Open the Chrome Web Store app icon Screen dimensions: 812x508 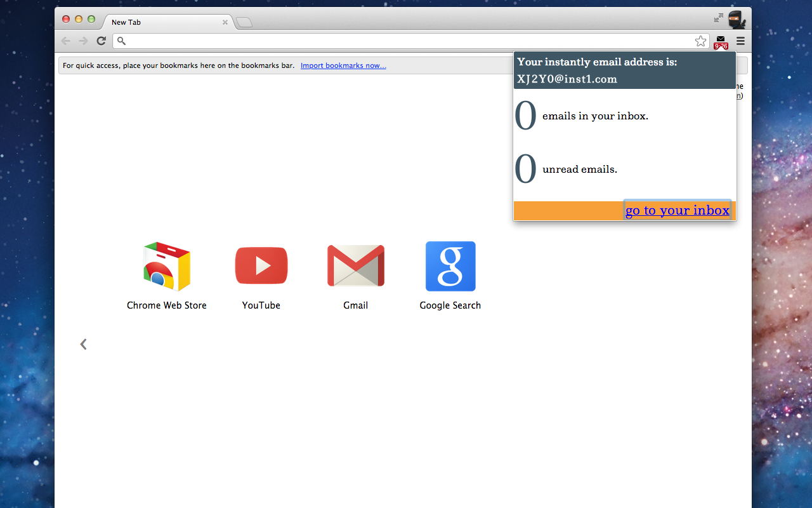click(167, 266)
